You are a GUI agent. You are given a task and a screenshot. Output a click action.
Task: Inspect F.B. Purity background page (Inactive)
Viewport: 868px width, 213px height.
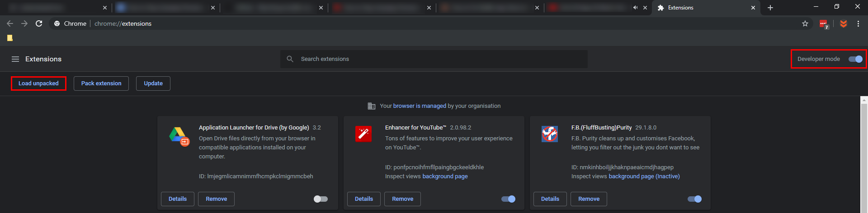pos(644,176)
